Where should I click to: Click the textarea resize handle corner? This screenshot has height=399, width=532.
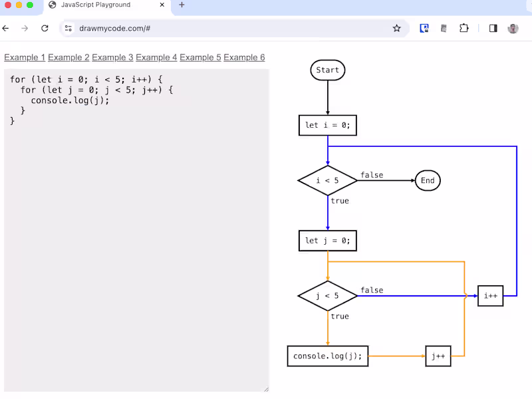(x=267, y=389)
